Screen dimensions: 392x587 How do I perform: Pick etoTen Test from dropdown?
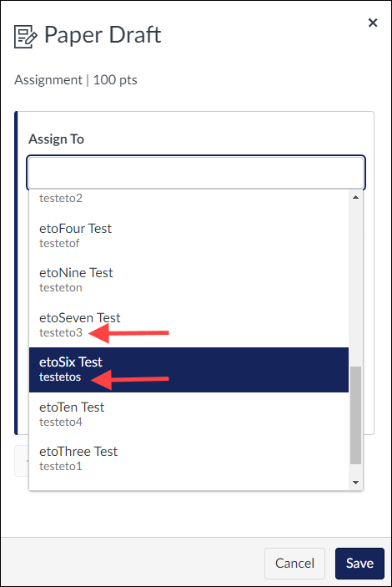click(188, 414)
